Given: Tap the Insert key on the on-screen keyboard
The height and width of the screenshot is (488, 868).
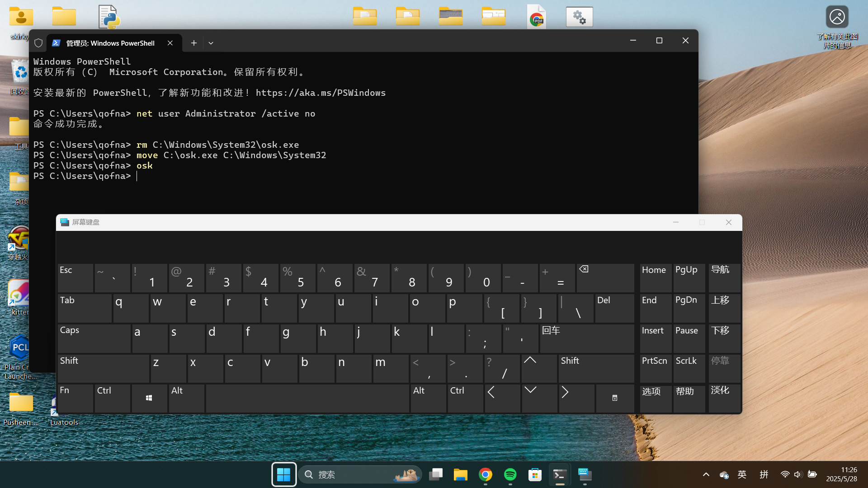Looking at the screenshot, I should pyautogui.click(x=656, y=338).
